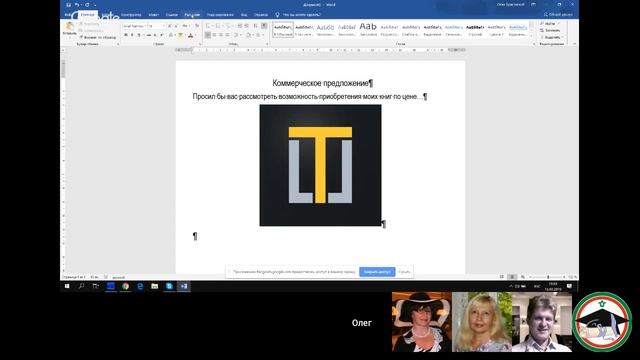
Task: Open the Font dialog launcher
Action: [200, 44]
